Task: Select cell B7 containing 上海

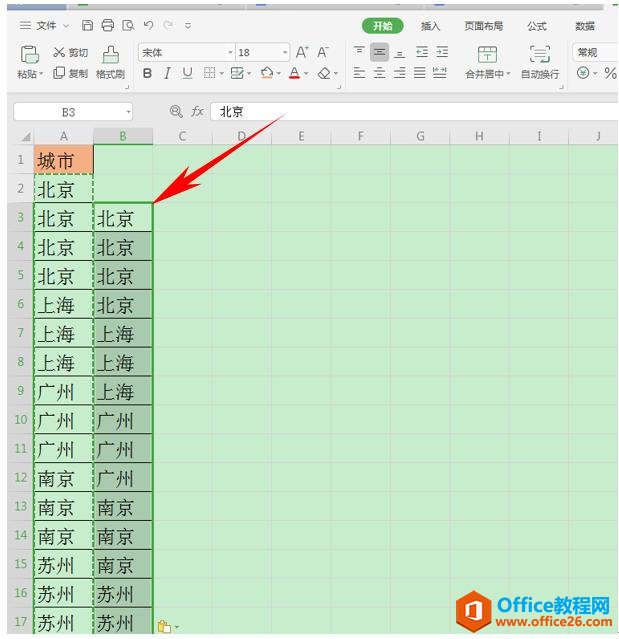Action: (123, 333)
